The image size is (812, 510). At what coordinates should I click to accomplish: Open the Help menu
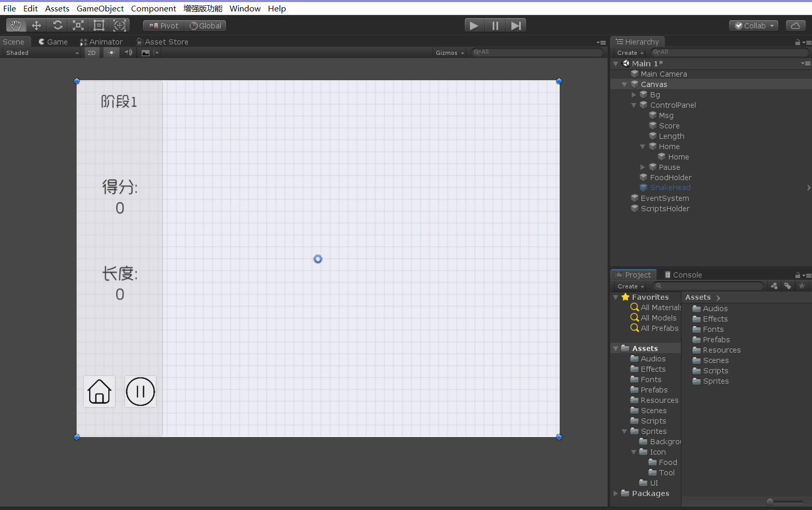277,8
